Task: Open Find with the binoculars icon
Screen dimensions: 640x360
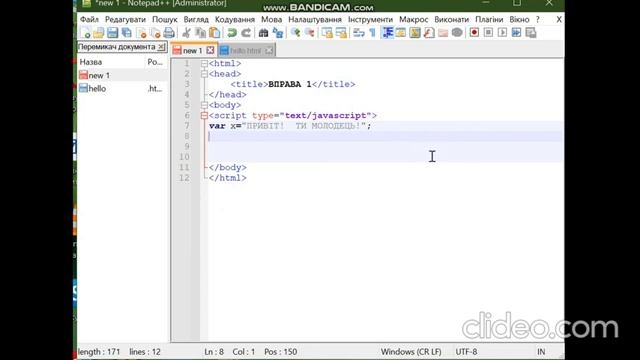Action: pyautogui.click(x=263, y=33)
